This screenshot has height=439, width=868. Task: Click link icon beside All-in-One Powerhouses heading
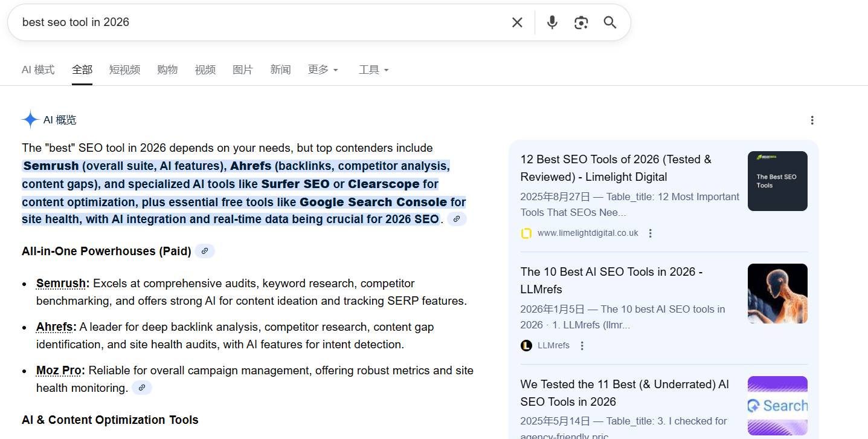coord(205,251)
